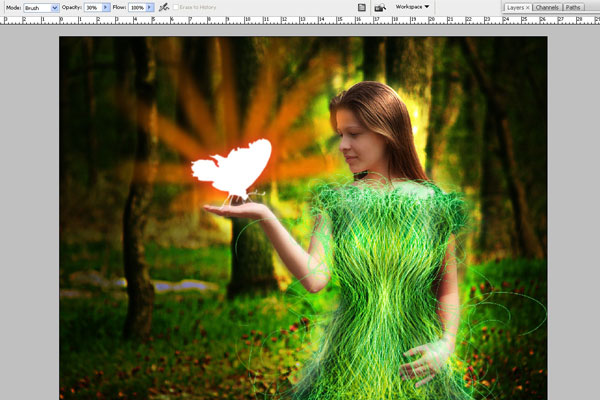Click the horizontal ruler above the canvas
The height and width of the screenshot is (400, 600).
tap(300, 19)
